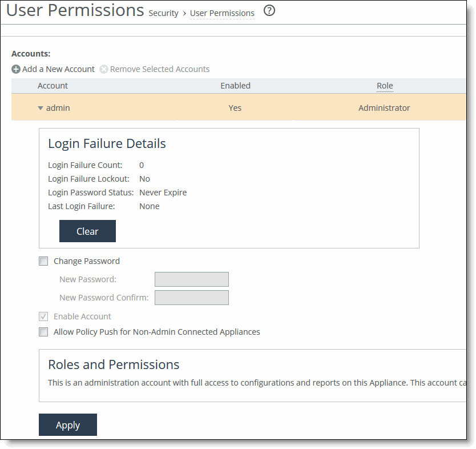476x449 pixels.
Task: Collapse the admin account row triangle
Action: point(41,108)
